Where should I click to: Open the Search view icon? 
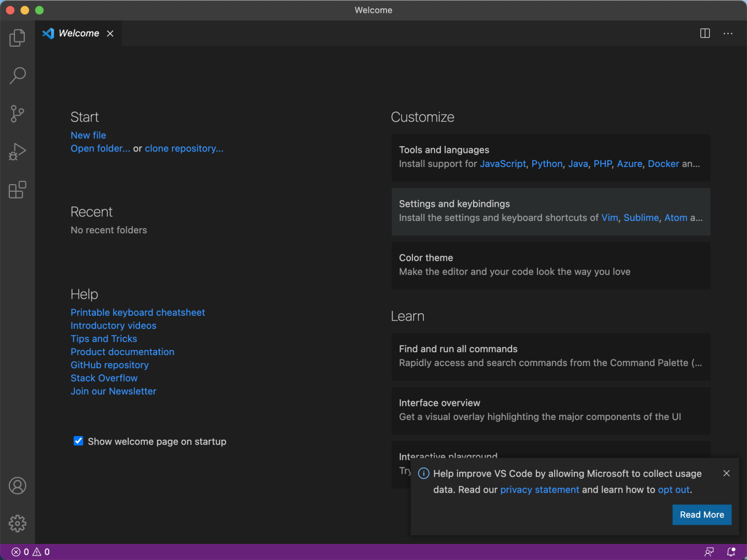(17, 76)
